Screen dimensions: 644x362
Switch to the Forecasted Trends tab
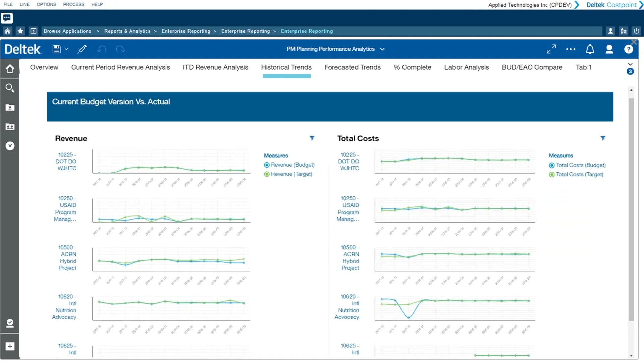(x=353, y=67)
